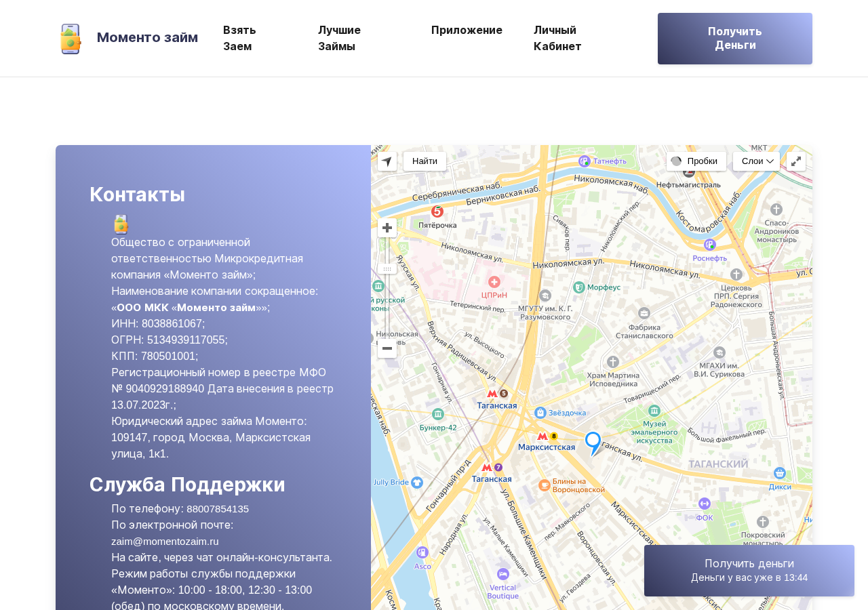Click the Vertical Boutique hotel icon
The image size is (868, 610).
coord(503,574)
